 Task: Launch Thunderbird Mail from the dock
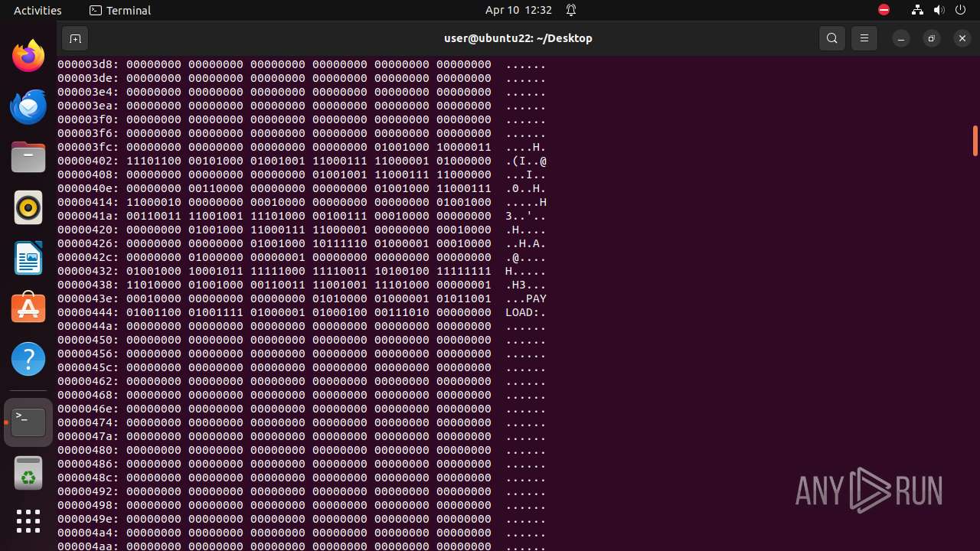click(x=28, y=106)
